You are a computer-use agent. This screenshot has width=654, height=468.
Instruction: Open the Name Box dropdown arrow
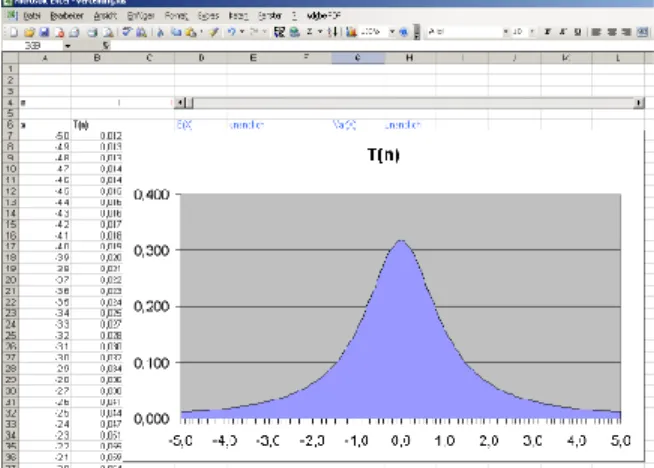pyautogui.click(x=67, y=45)
